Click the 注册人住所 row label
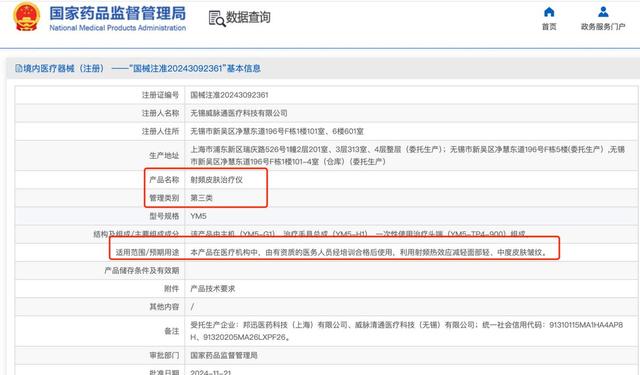The width and height of the screenshot is (640, 375). [160, 131]
